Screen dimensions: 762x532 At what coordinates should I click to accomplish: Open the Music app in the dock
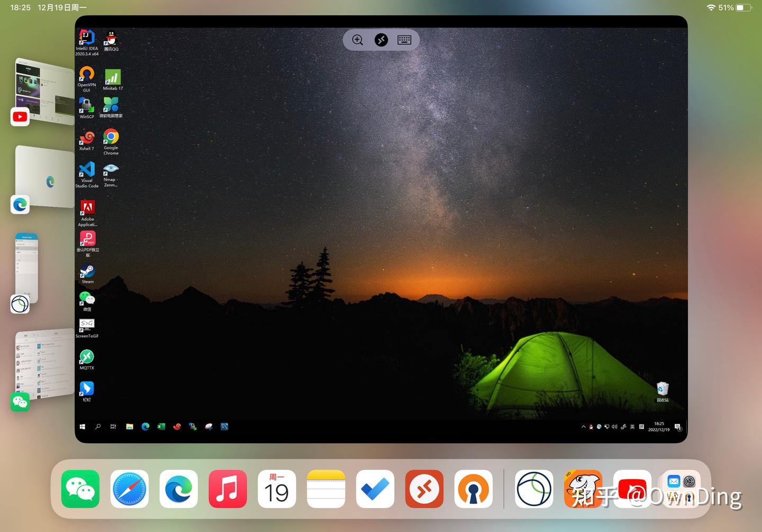(x=228, y=489)
